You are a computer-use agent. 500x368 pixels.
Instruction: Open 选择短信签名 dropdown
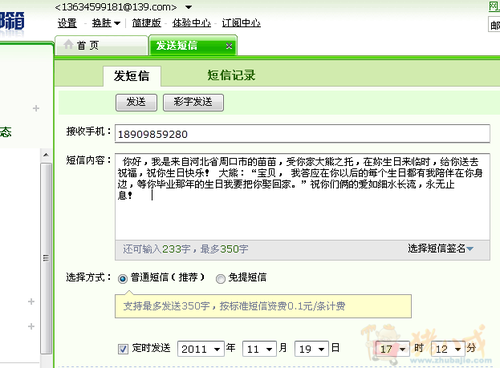click(x=440, y=249)
